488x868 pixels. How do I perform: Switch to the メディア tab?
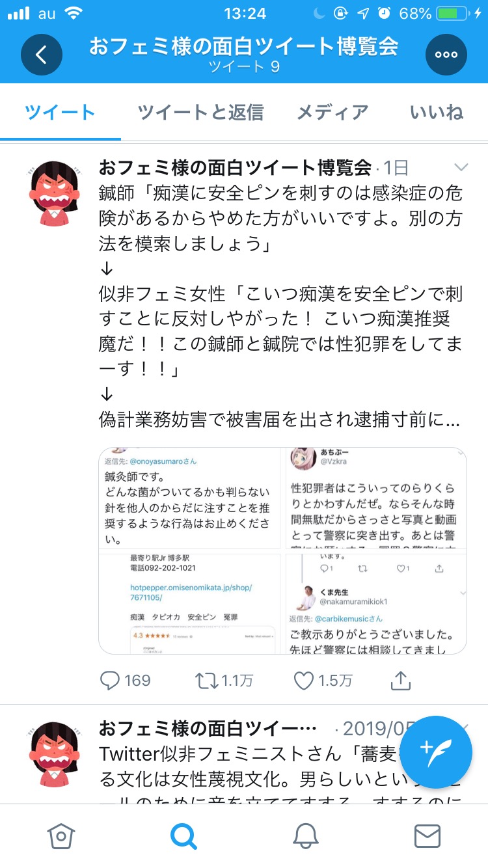[x=333, y=113]
